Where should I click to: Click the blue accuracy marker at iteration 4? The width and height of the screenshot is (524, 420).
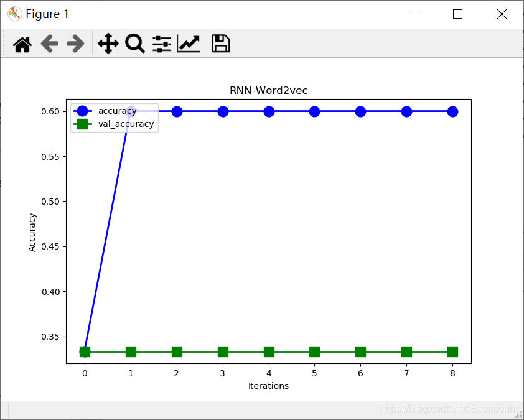click(x=269, y=111)
